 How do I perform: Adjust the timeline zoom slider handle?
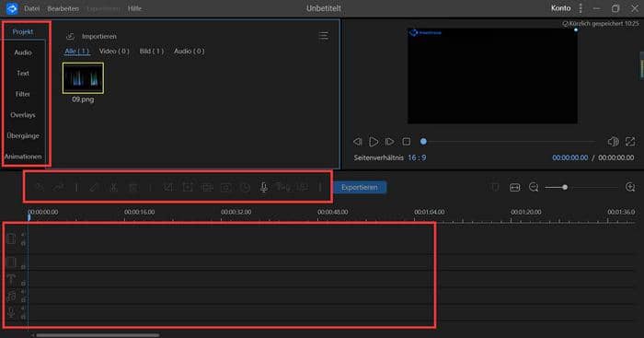click(x=565, y=187)
